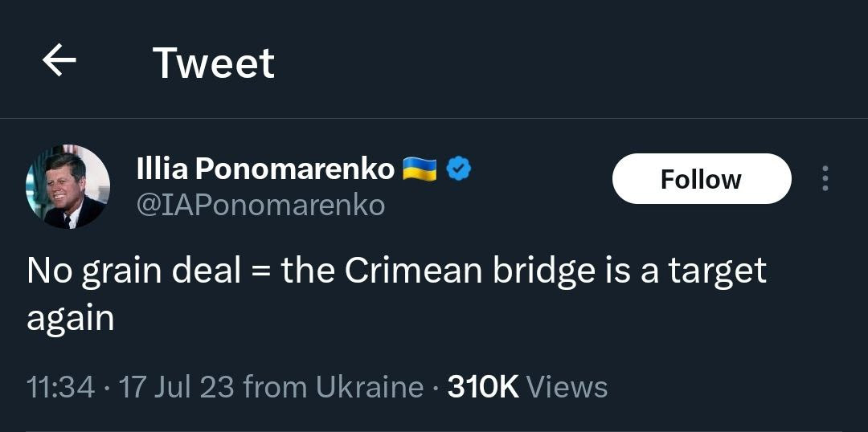Image resolution: width=868 pixels, height=432 pixels.
Task: Click the "Tweet" header title
Action: pos(213,63)
